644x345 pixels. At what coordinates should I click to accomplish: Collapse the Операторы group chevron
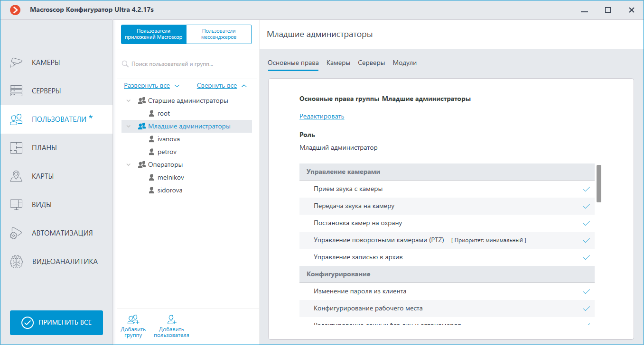pos(129,165)
